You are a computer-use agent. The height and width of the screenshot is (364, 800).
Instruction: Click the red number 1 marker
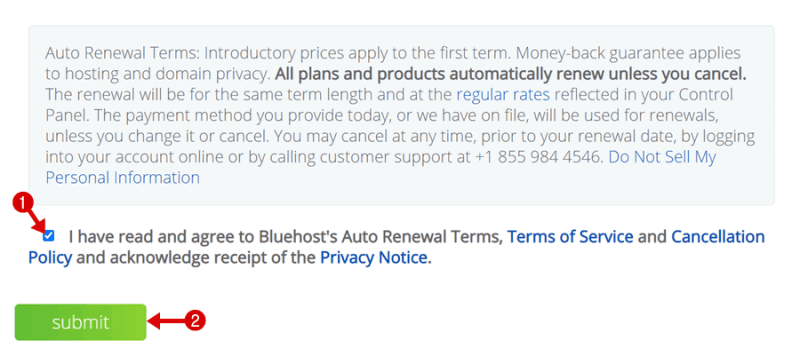(20, 202)
